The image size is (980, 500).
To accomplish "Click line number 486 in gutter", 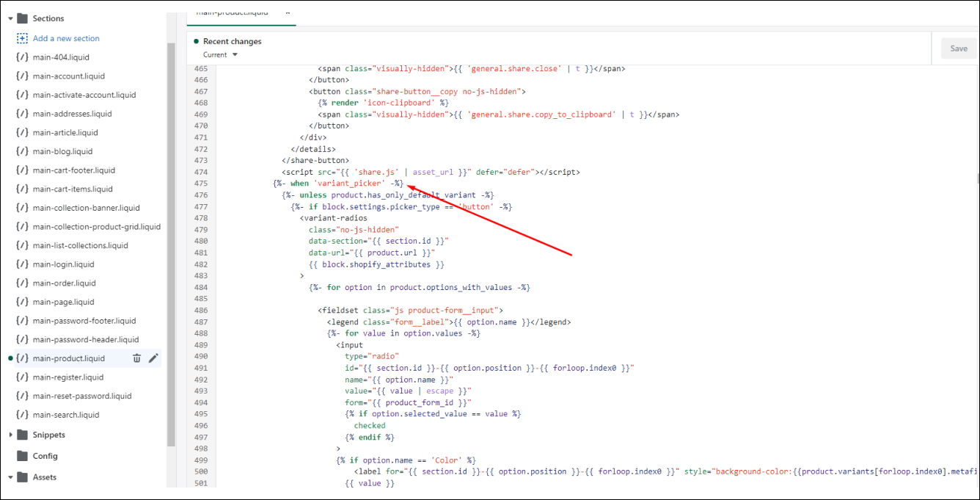I will [x=201, y=310].
